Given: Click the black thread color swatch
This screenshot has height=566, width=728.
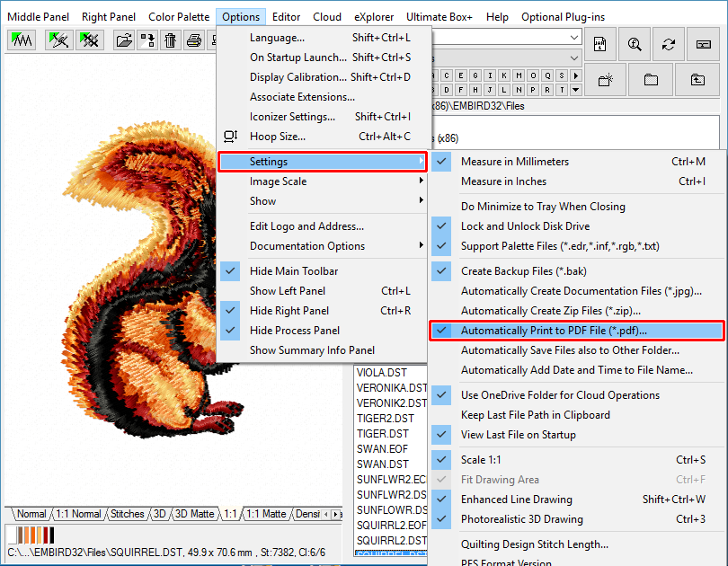Looking at the screenshot, I should (x=51, y=535).
